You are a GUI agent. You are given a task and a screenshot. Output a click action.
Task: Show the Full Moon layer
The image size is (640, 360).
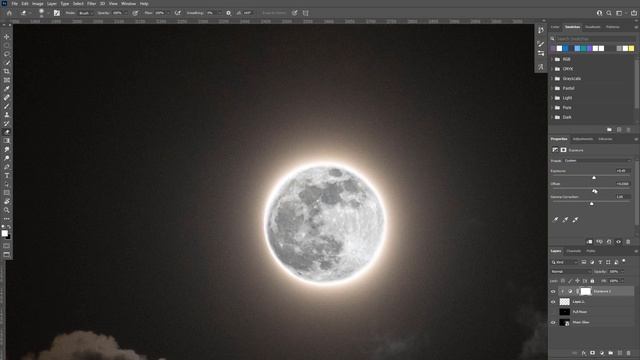[x=553, y=312]
